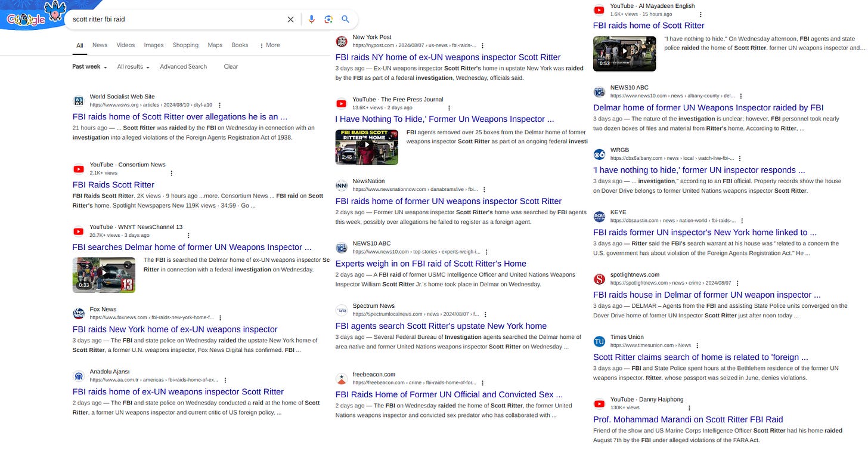Click the spotlightnews.com favicon
The image size is (868, 454).
599,279
